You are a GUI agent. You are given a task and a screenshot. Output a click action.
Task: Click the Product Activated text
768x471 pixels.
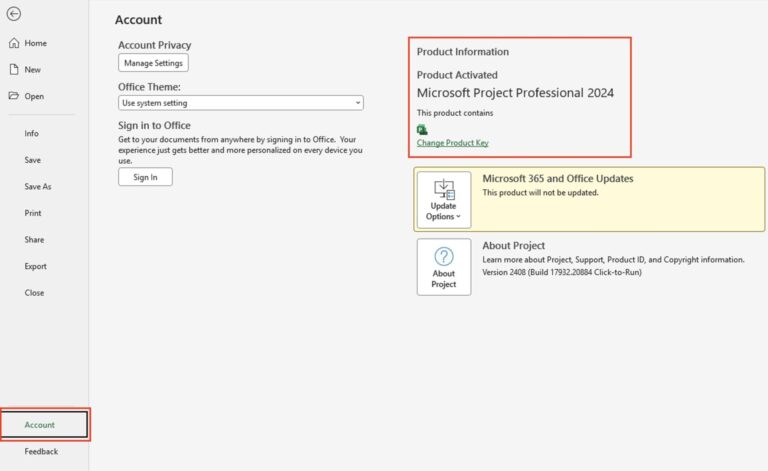click(x=457, y=75)
